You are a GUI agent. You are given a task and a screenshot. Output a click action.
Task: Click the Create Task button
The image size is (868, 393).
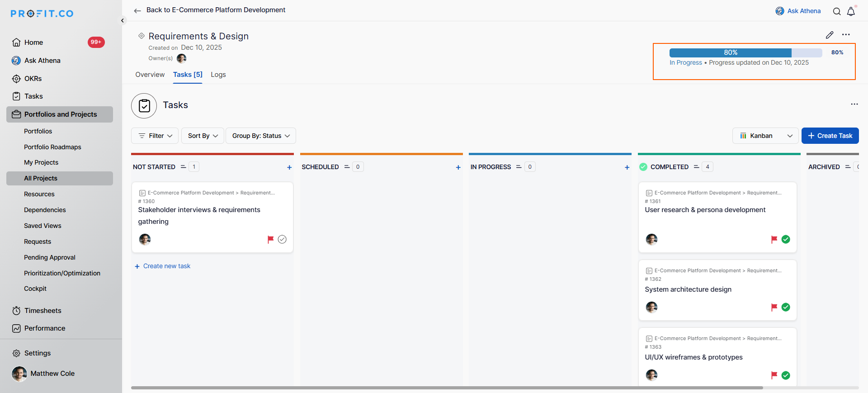click(830, 136)
